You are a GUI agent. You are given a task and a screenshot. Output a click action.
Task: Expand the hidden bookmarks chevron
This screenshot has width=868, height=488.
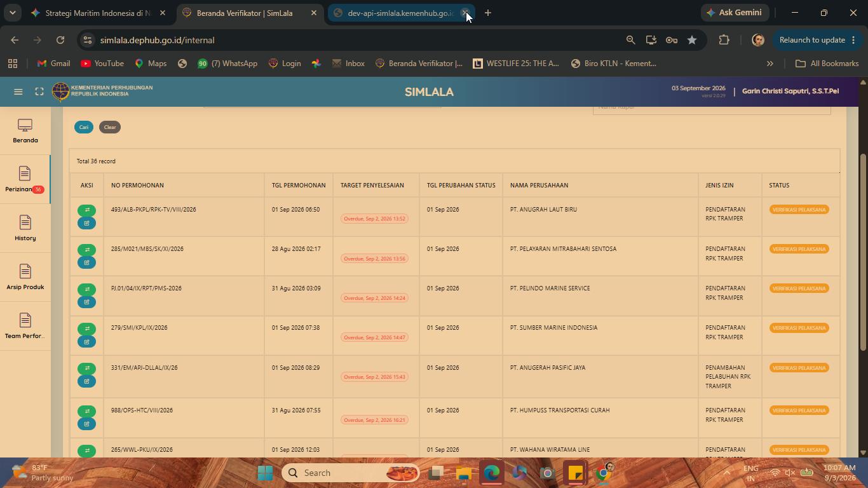coord(770,64)
